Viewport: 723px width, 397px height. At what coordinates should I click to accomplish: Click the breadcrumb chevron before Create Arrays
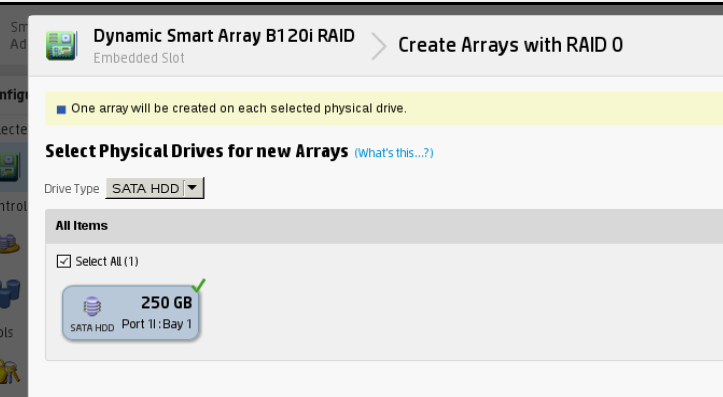coord(379,46)
